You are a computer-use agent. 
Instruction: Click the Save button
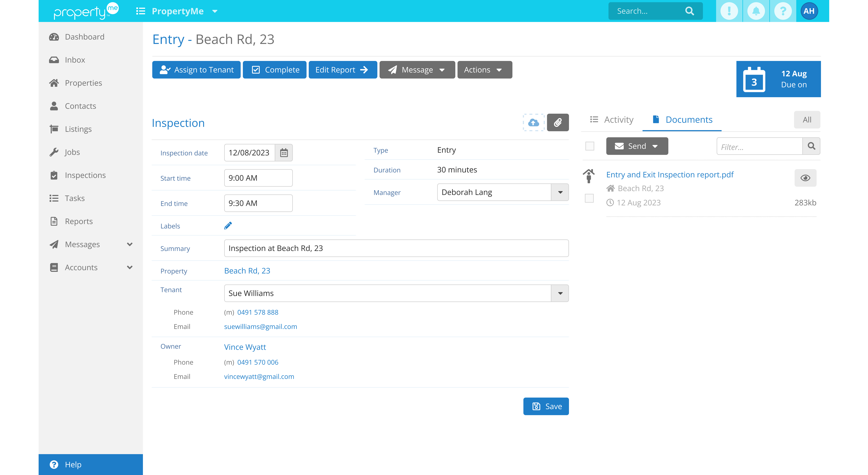click(546, 406)
